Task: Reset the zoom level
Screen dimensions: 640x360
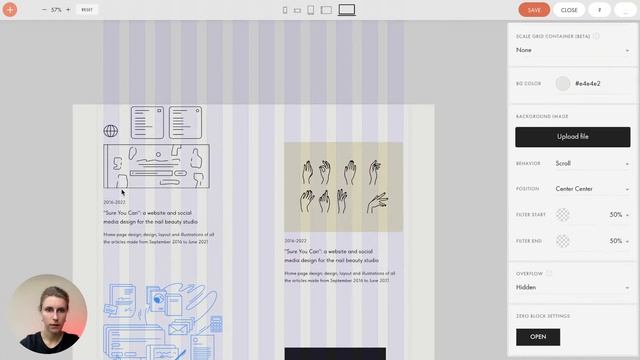Action: pyautogui.click(x=87, y=10)
